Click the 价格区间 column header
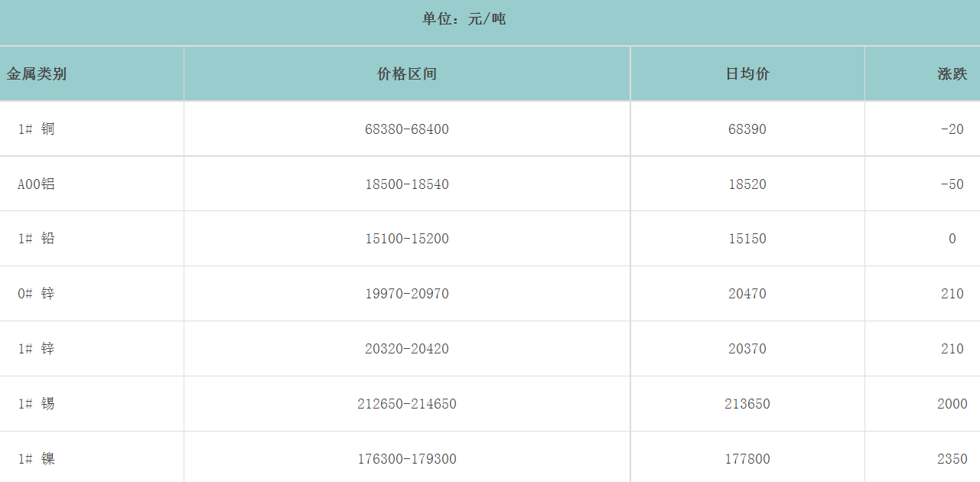The height and width of the screenshot is (482, 980). (407, 74)
